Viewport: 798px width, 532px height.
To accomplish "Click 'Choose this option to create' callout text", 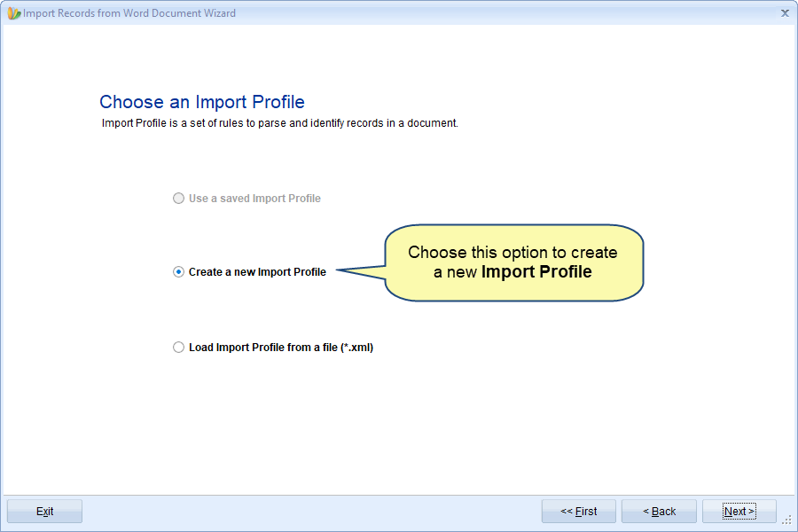I will [512, 253].
